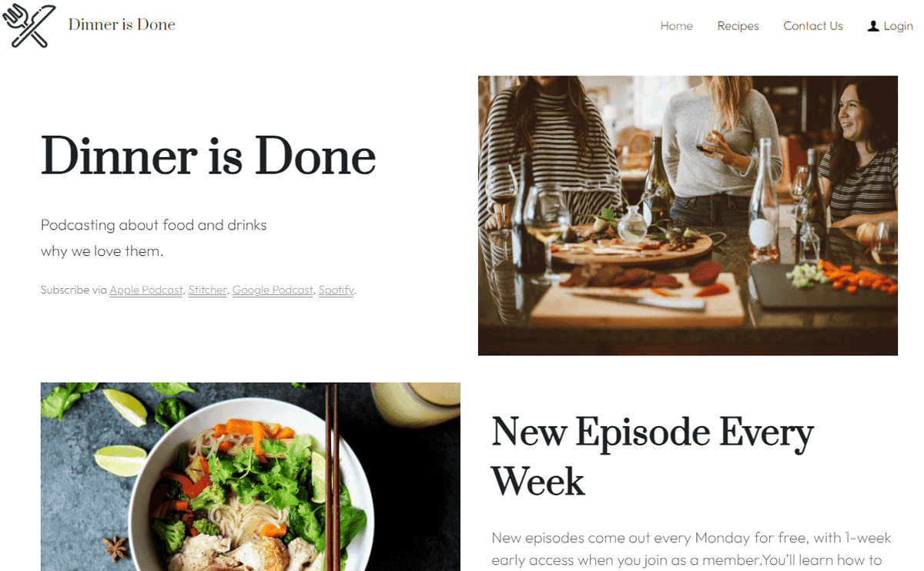This screenshot has width=924, height=571.
Task: Click the person icon beside Login
Action: tap(872, 26)
